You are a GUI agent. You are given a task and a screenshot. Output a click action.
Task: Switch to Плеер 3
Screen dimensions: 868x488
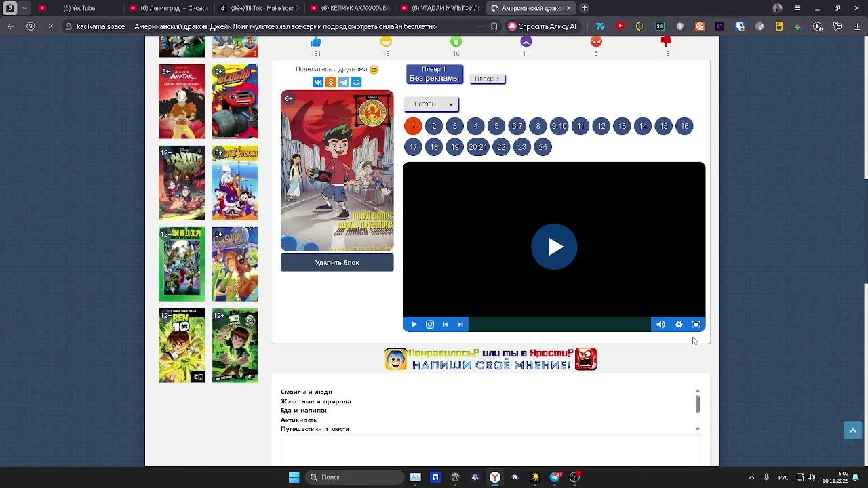click(x=488, y=79)
